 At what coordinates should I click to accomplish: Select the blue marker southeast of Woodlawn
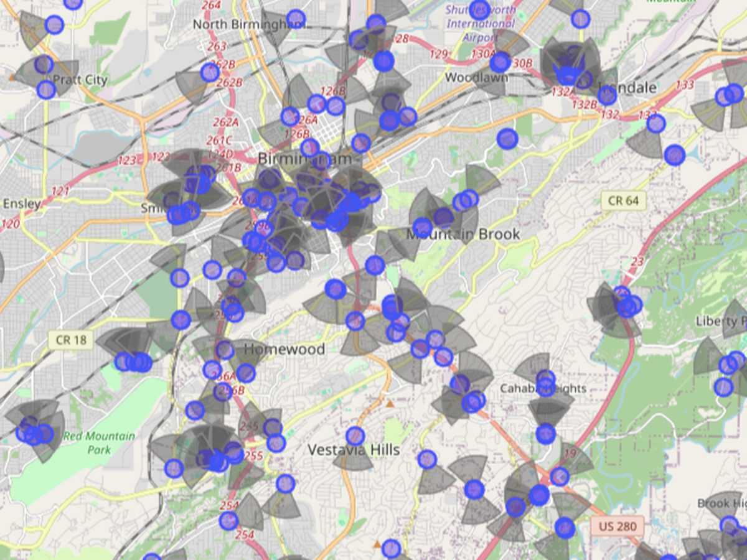point(507,139)
